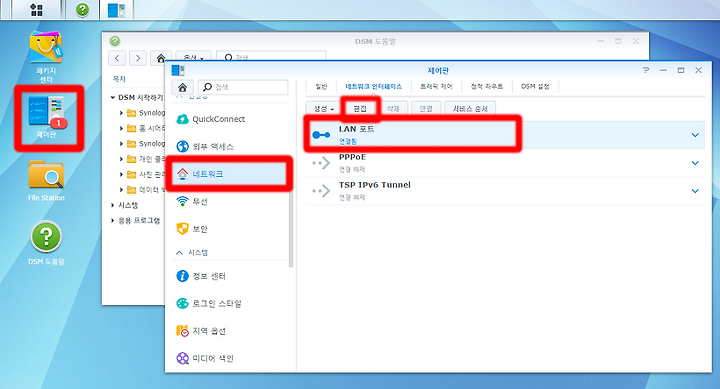Click the 목차 heading in help window

pos(119,79)
